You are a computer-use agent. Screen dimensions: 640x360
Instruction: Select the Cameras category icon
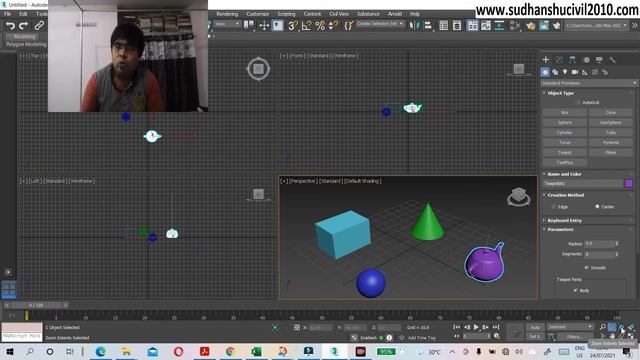tap(575, 72)
